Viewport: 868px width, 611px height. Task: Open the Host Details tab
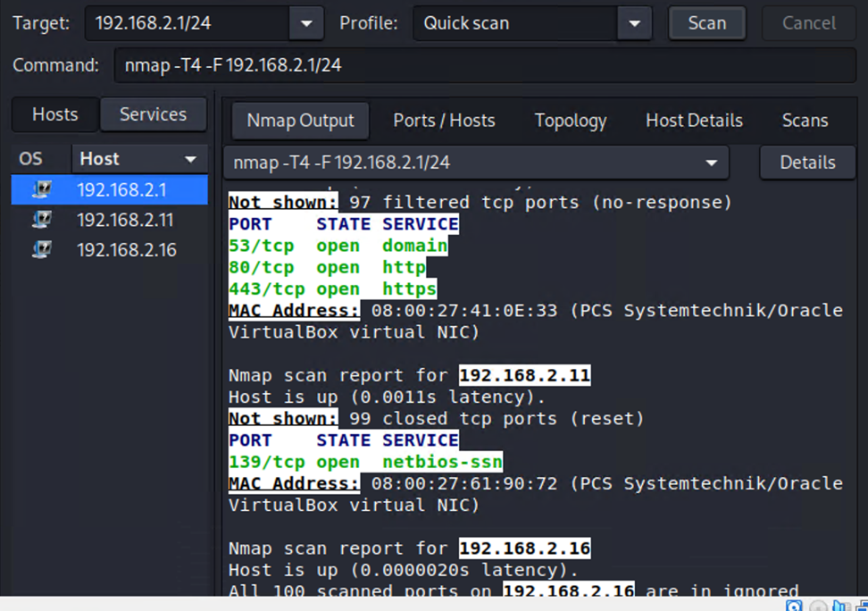pyautogui.click(x=694, y=121)
